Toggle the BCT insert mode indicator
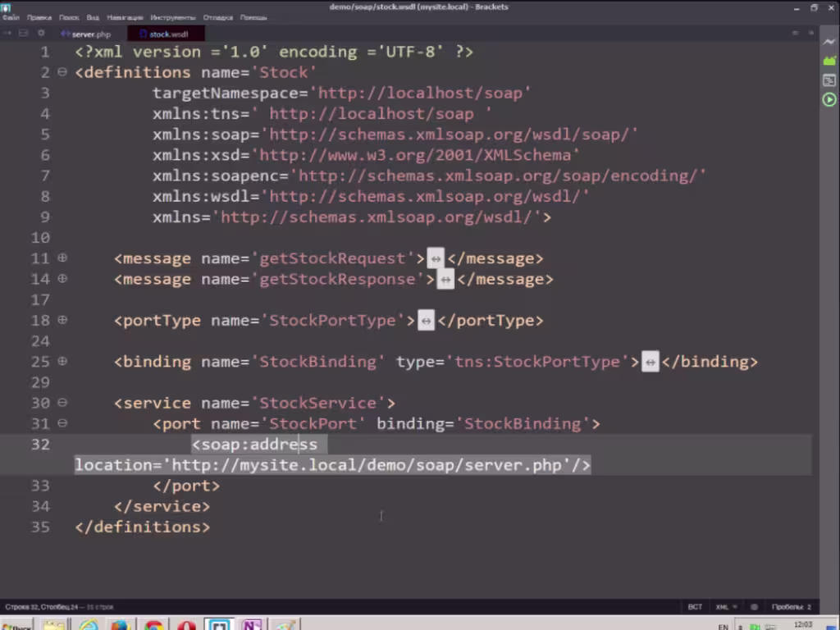 (695, 607)
